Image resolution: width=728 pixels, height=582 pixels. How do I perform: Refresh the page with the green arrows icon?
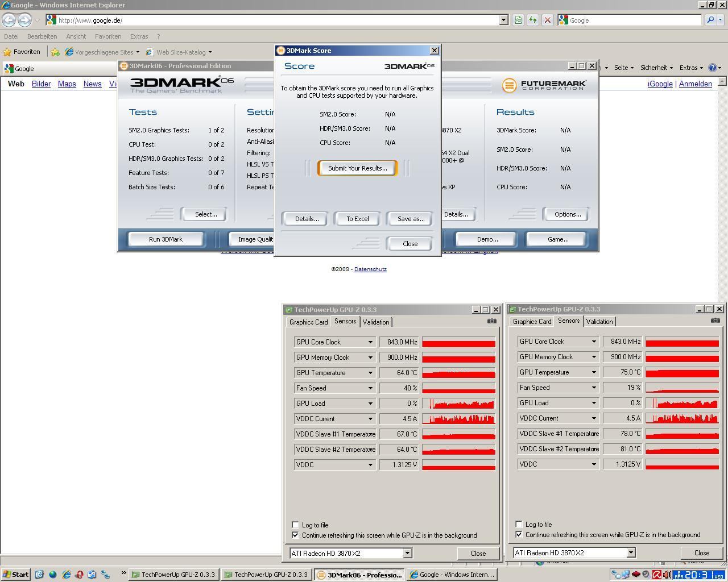[x=533, y=20]
